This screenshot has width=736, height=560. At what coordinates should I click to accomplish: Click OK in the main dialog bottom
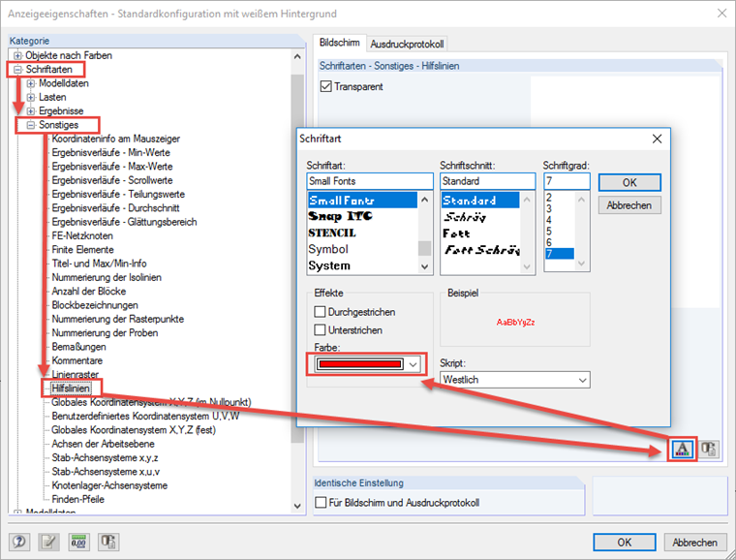625,543
